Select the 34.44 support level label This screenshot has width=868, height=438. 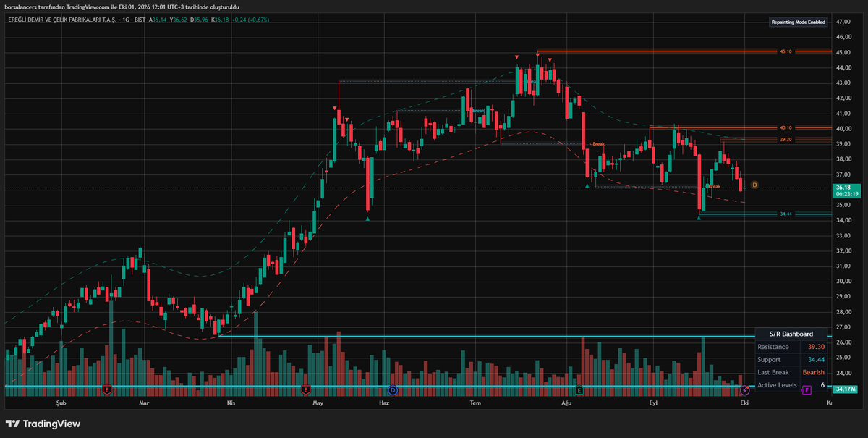(x=786, y=214)
